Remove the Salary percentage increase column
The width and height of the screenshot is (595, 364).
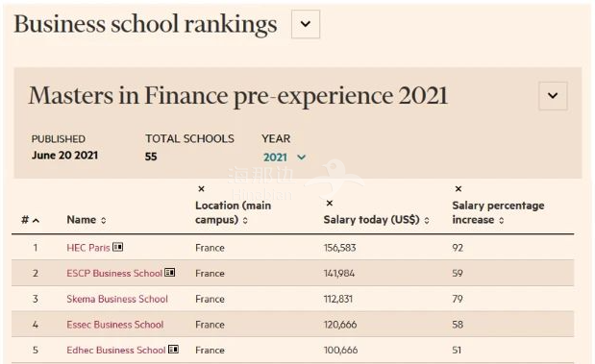459,189
